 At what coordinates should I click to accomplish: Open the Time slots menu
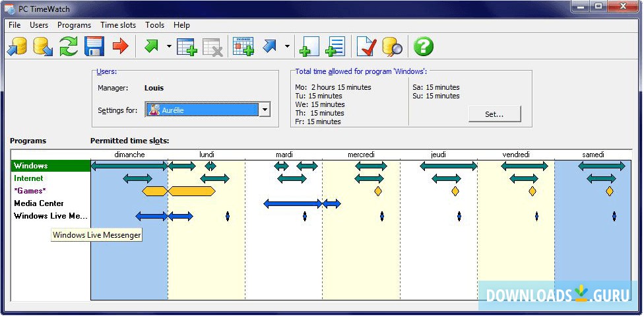118,25
